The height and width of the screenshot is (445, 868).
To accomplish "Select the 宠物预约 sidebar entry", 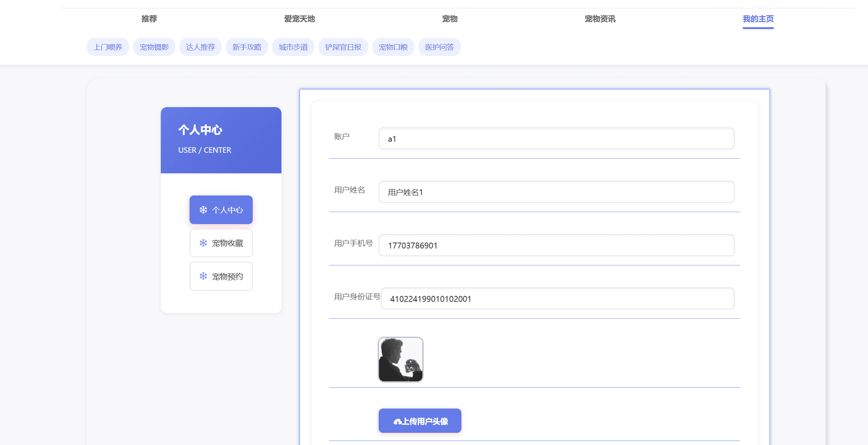I will click(x=221, y=276).
